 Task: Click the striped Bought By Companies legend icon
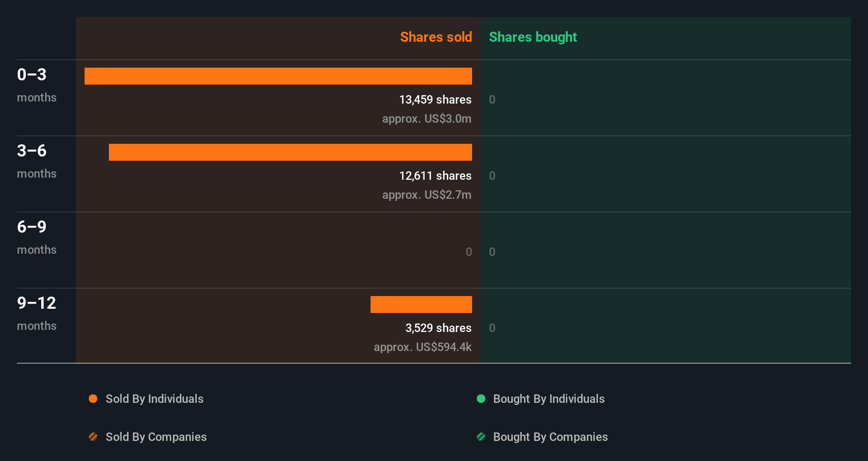coord(481,437)
